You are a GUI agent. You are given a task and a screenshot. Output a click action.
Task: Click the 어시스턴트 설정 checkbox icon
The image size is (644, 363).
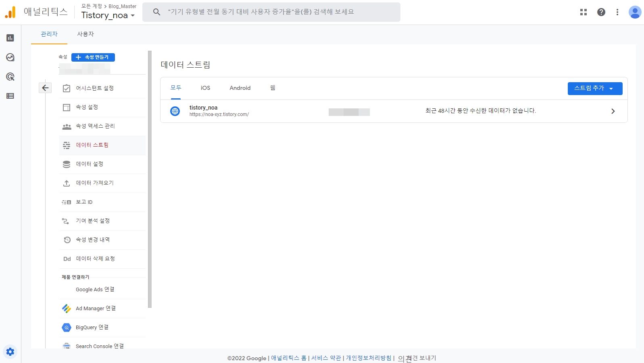pos(67,88)
